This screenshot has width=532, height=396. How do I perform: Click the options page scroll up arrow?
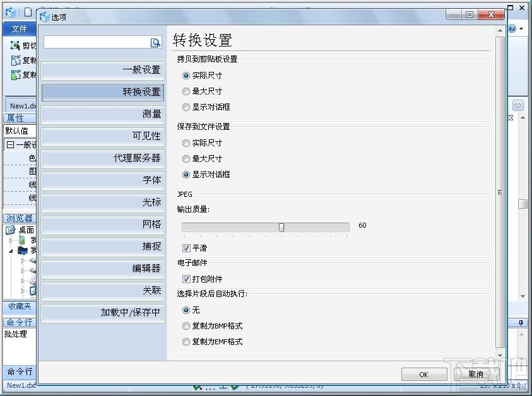(x=500, y=30)
